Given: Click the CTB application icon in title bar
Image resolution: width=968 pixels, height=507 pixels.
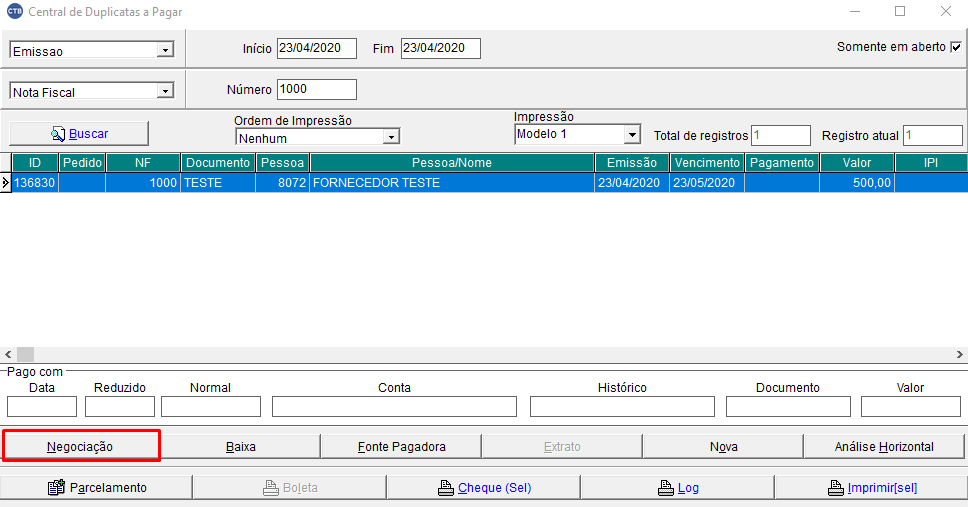Looking at the screenshot, I should tap(14, 12).
